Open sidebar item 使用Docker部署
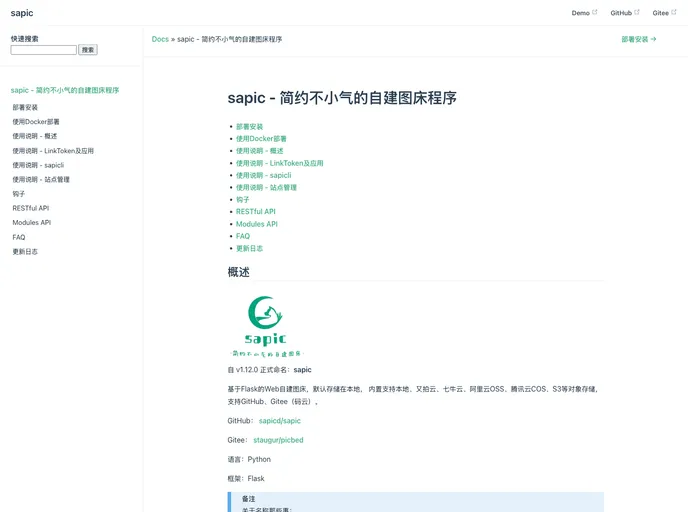 (36, 122)
